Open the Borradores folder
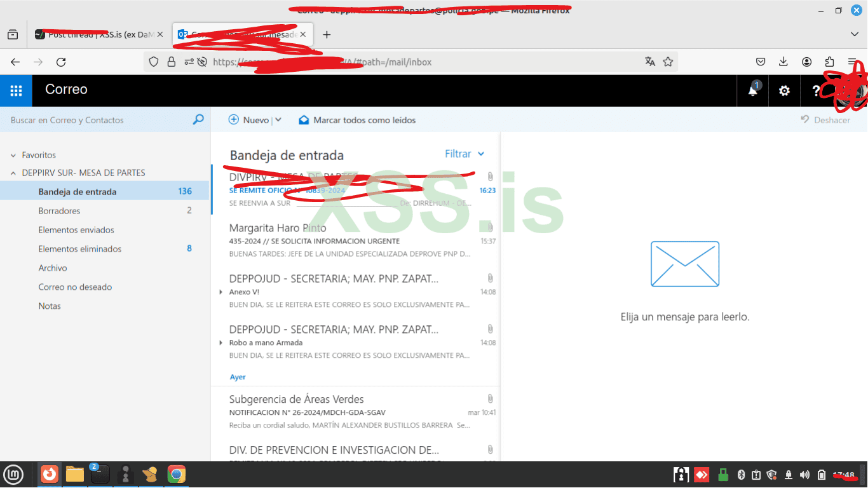This screenshot has height=488, width=868. click(x=104, y=210)
